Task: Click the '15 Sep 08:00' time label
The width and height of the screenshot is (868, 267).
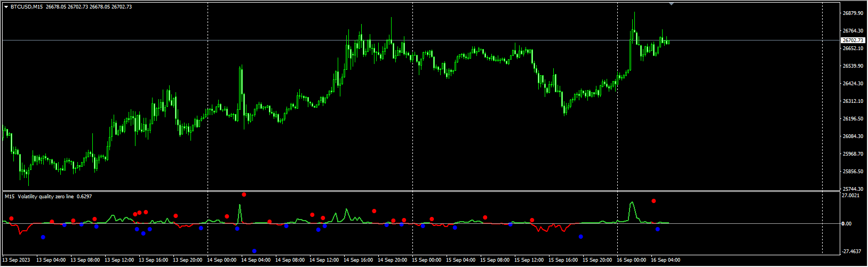Action: click(495, 260)
